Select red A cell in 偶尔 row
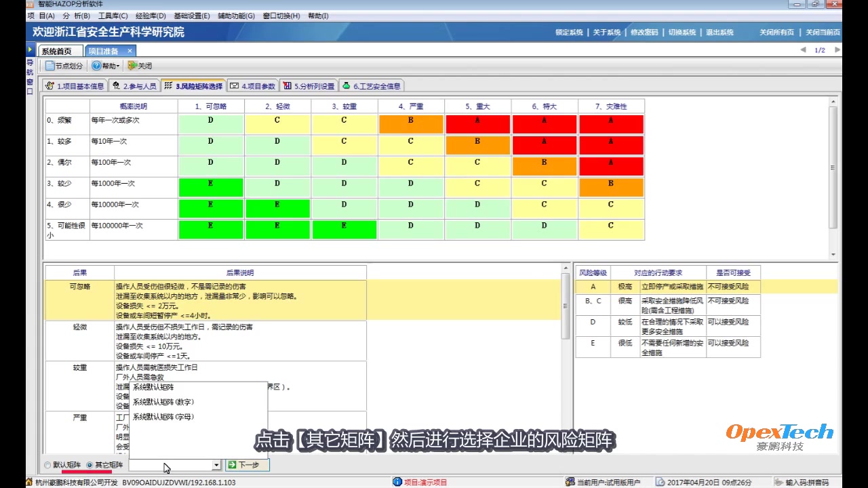 coord(611,166)
